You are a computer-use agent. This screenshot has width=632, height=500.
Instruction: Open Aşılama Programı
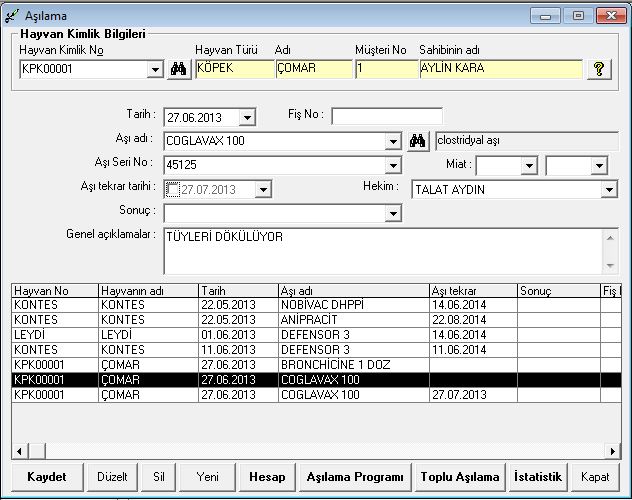(355, 477)
